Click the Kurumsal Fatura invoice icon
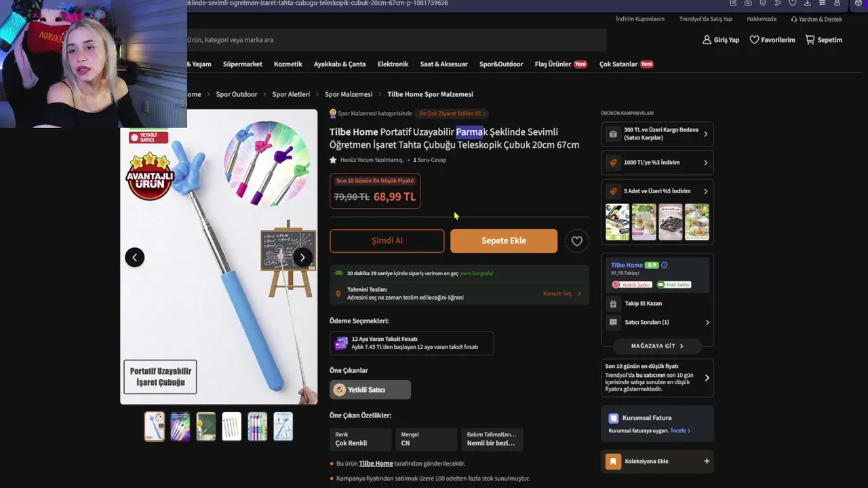The width and height of the screenshot is (868, 488). [x=613, y=418]
